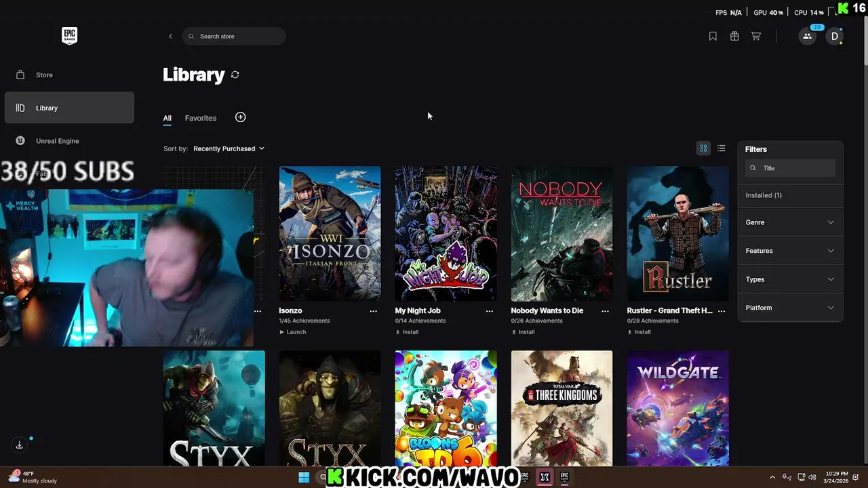Viewport: 868px width, 488px height.
Task: Open the Wishlist bookmark icon
Action: coord(713,36)
